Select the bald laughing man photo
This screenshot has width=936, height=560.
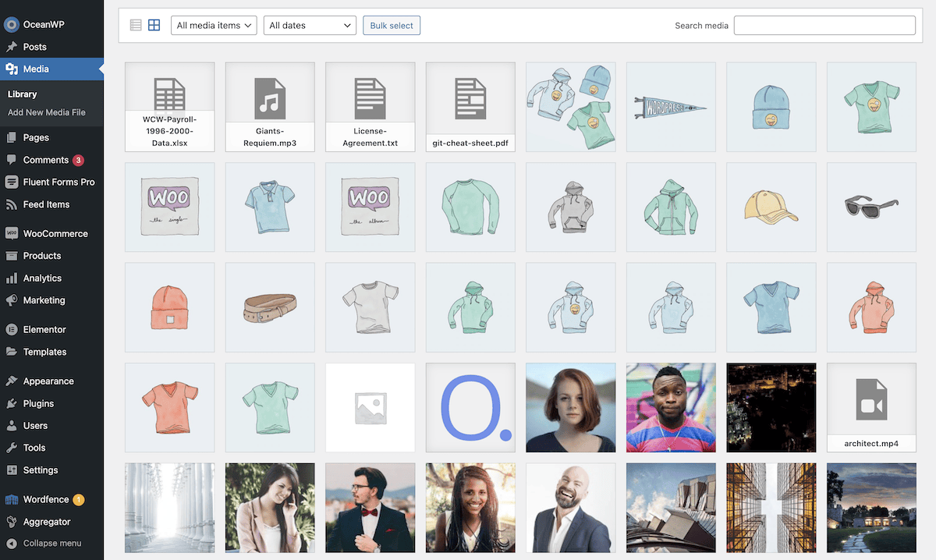click(x=571, y=508)
